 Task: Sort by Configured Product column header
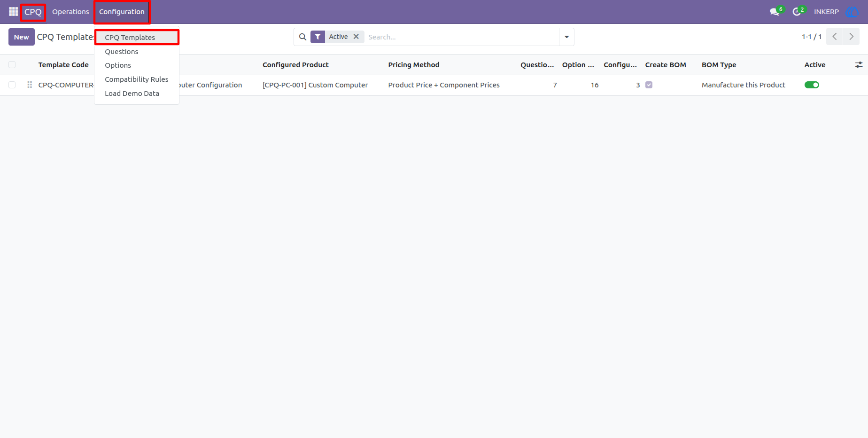[295, 65]
